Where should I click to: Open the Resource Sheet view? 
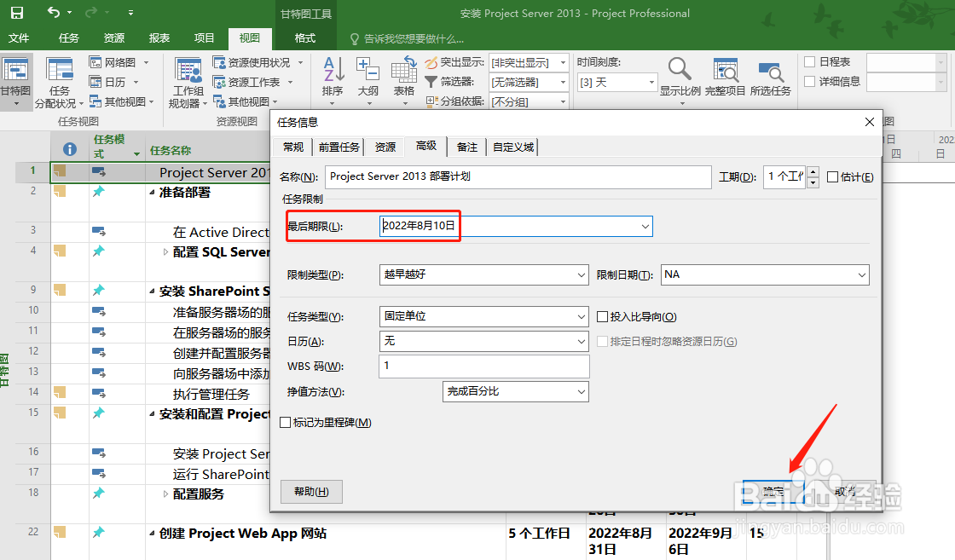coord(252,82)
